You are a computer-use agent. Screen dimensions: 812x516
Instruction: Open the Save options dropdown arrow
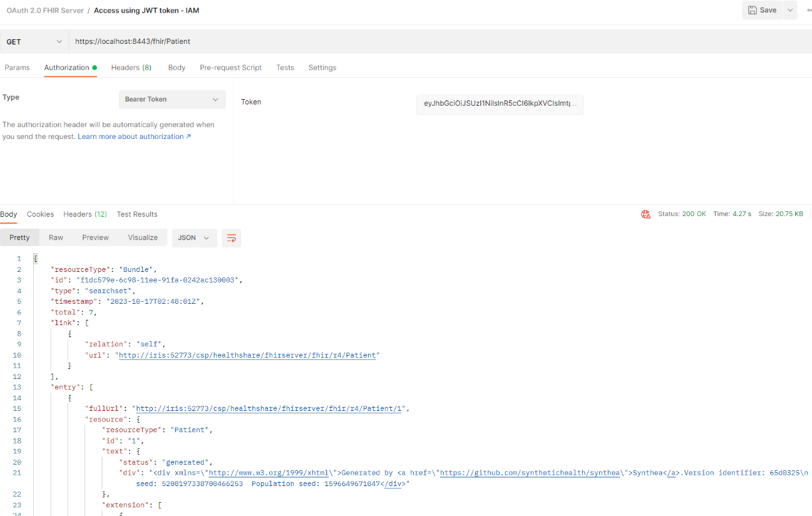(x=789, y=10)
